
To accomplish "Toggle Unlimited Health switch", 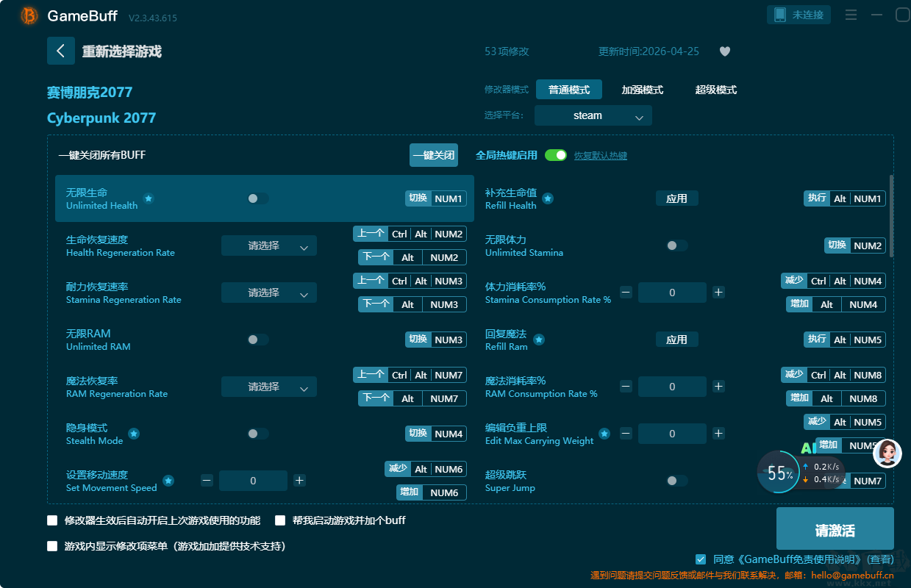I will coord(257,198).
